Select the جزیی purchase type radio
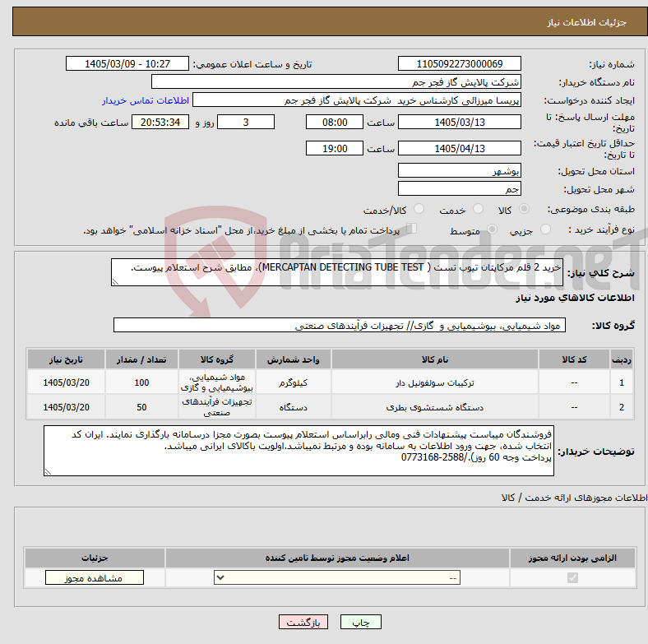 545,229
